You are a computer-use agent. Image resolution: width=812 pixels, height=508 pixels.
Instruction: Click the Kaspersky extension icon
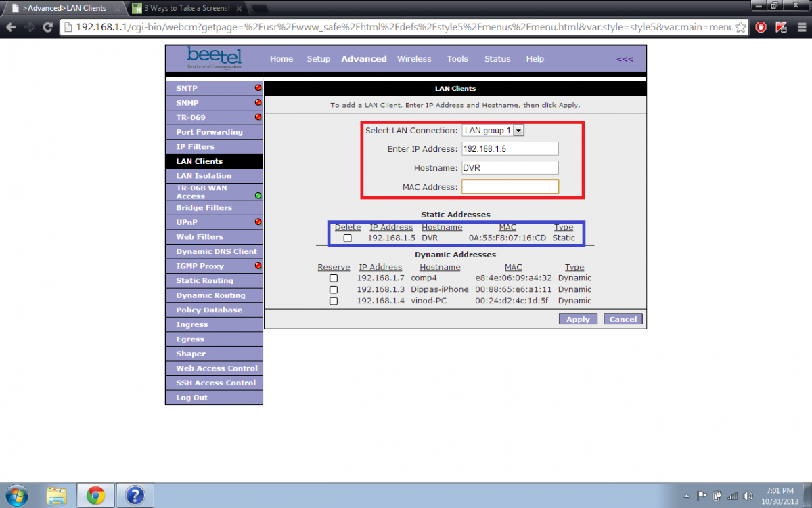(781, 27)
